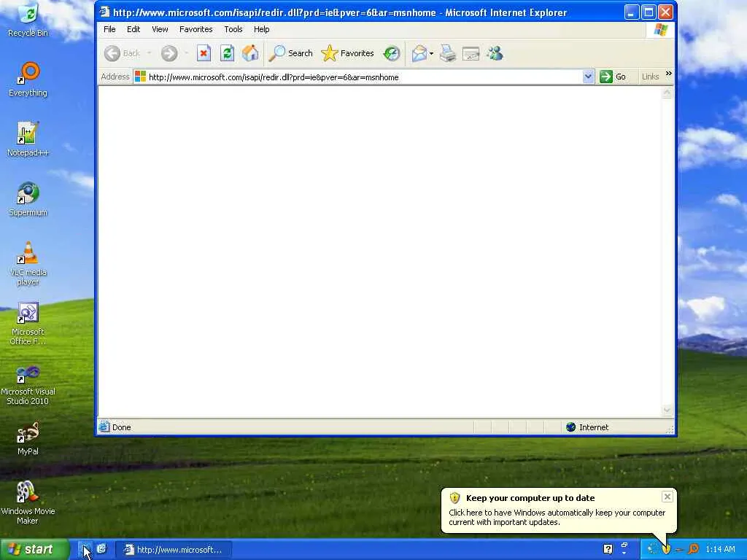Open the Favorites pane
The height and width of the screenshot is (560, 747).
tap(348, 53)
